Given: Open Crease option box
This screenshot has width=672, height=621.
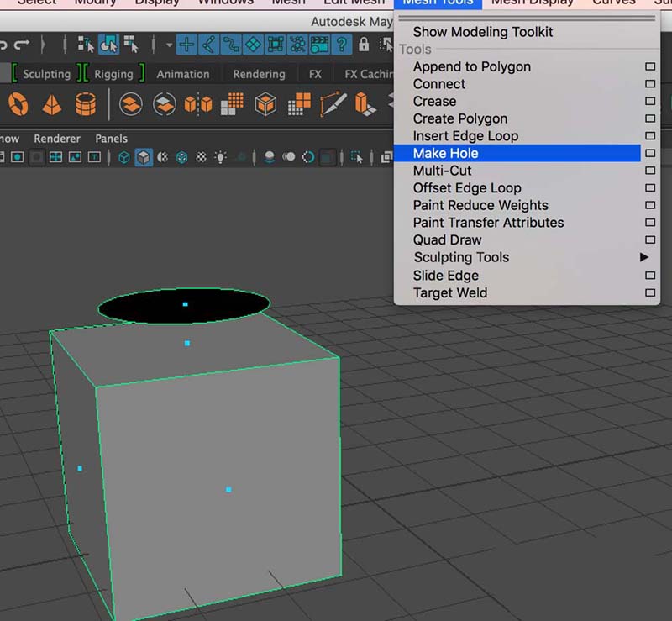Looking at the screenshot, I should coord(650,101).
